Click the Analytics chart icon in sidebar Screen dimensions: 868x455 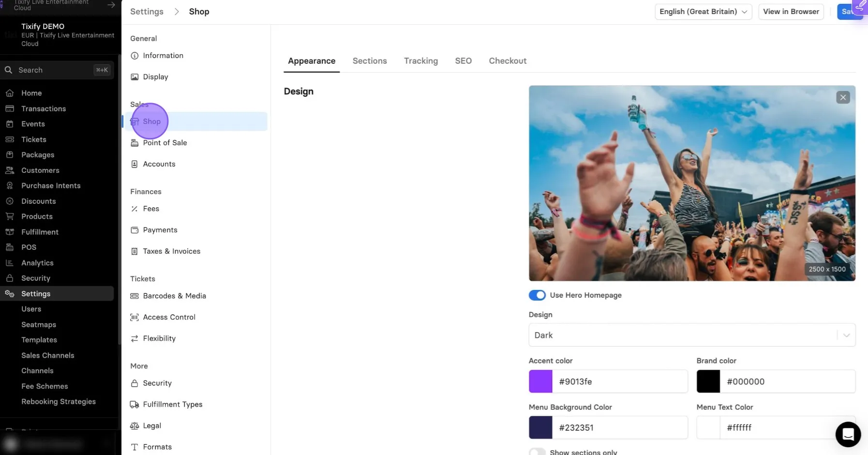[x=10, y=263]
